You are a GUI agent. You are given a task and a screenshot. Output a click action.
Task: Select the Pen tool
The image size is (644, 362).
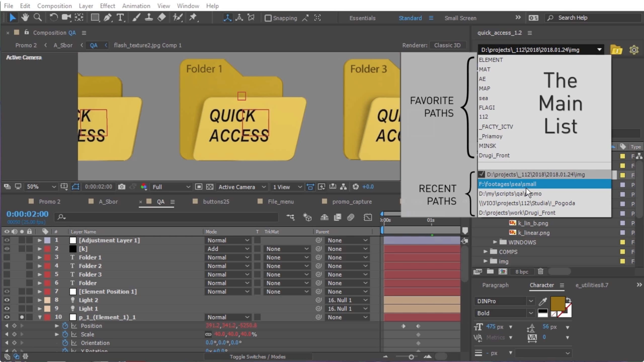coord(108,18)
